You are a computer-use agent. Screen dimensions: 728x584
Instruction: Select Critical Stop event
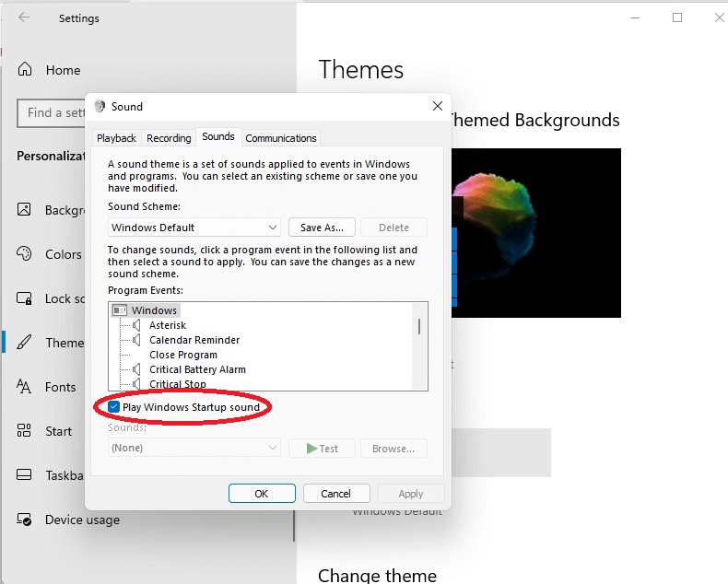pyautogui.click(x=178, y=384)
